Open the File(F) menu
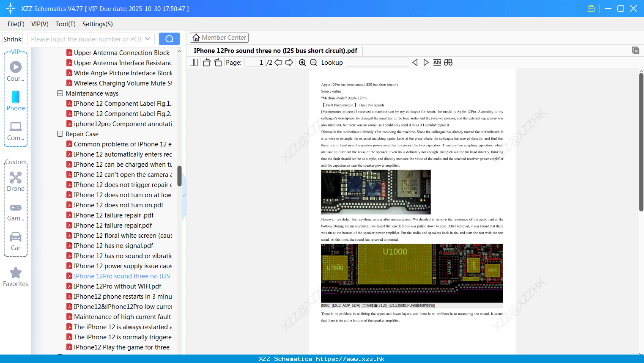Screen dimensions: 644x363 click(x=16, y=24)
